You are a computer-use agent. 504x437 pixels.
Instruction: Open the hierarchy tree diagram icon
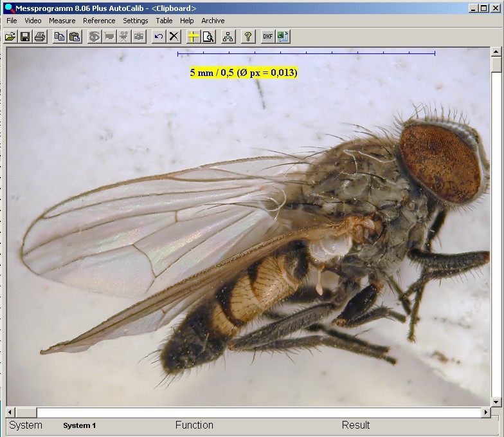228,37
